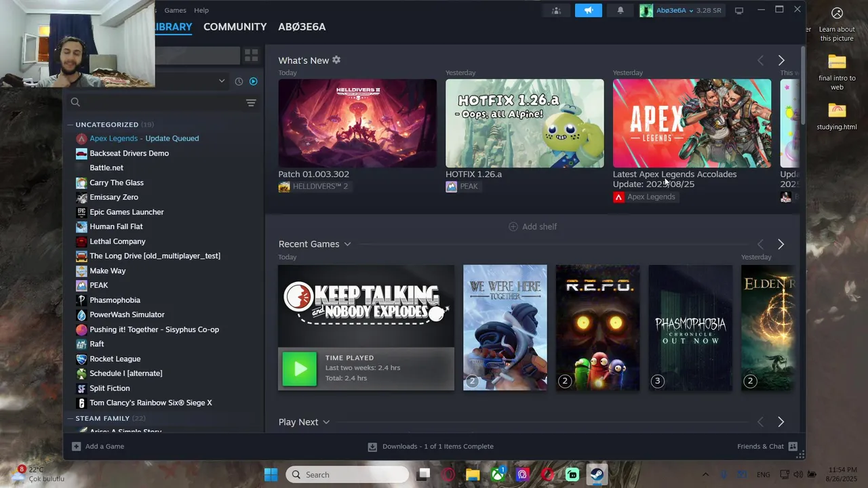The width and height of the screenshot is (868, 488).
Task: Open the Downloads status at the bottom
Action: 431,447
